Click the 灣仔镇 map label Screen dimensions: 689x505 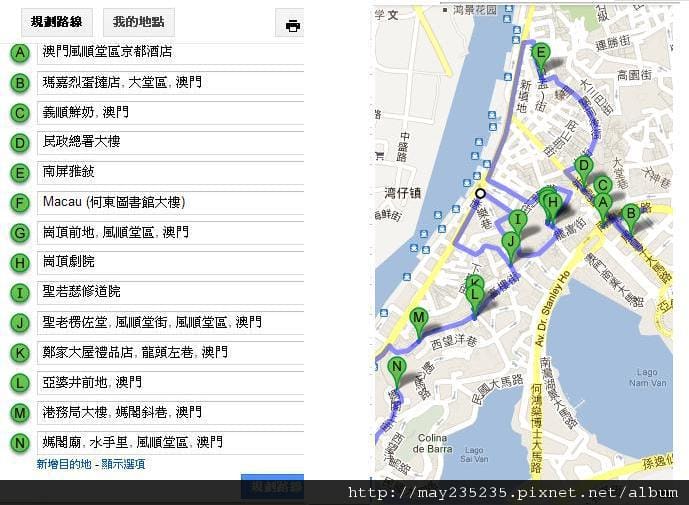click(403, 193)
